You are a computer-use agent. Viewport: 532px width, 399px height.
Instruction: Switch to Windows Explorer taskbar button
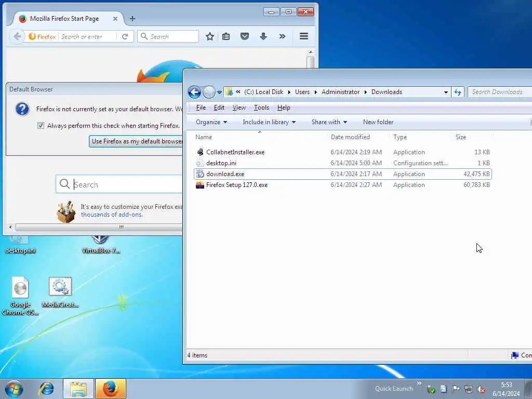click(78, 389)
